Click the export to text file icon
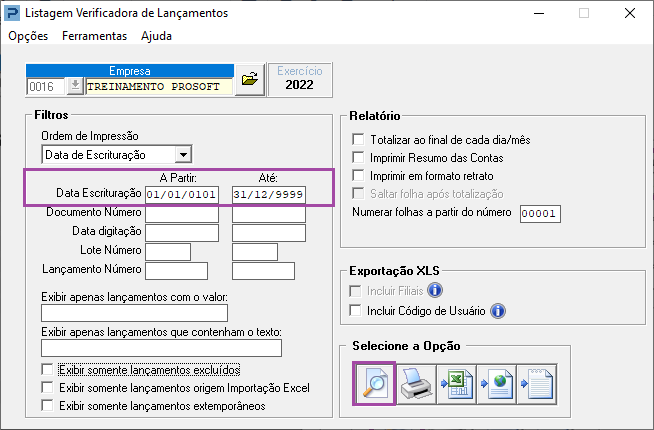The image size is (654, 430). pyautogui.click(x=537, y=384)
